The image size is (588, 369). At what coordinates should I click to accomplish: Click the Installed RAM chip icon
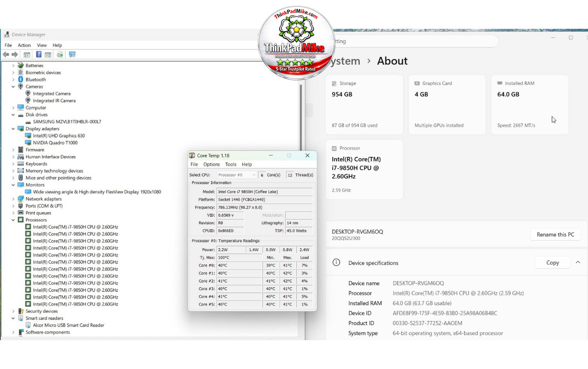(500, 83)
